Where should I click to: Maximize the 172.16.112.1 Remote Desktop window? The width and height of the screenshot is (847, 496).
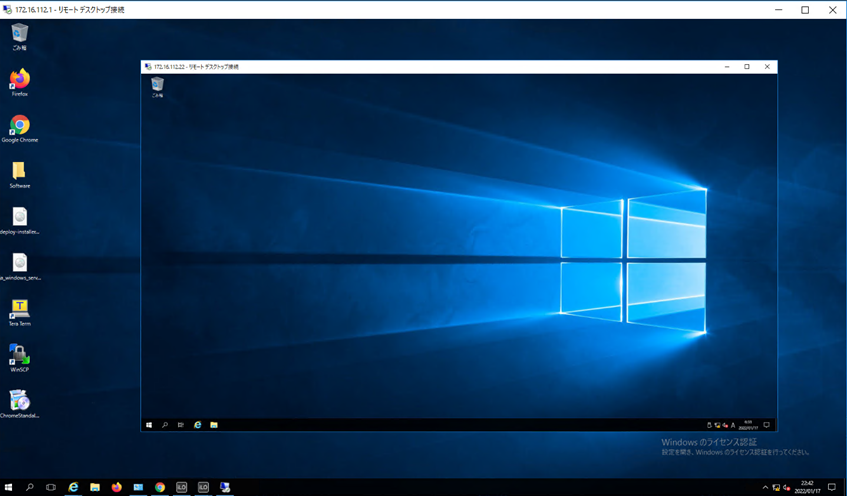coord(805,10)
